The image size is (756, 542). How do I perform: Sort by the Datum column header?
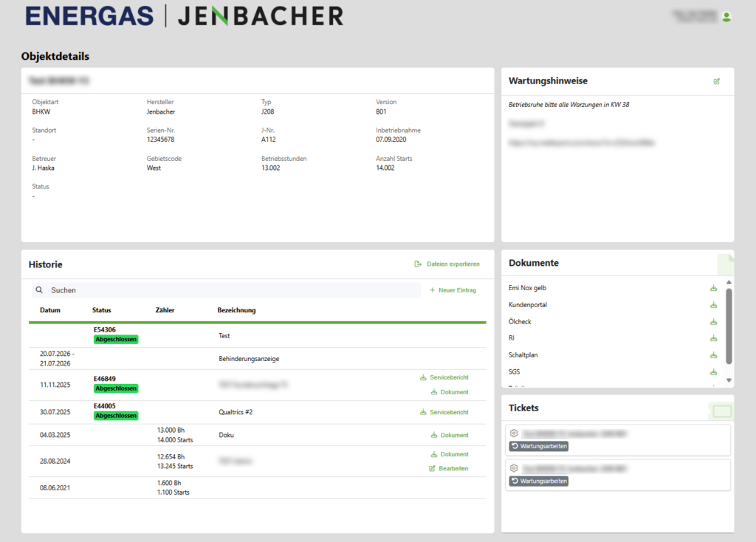click(x=50, y=310)
